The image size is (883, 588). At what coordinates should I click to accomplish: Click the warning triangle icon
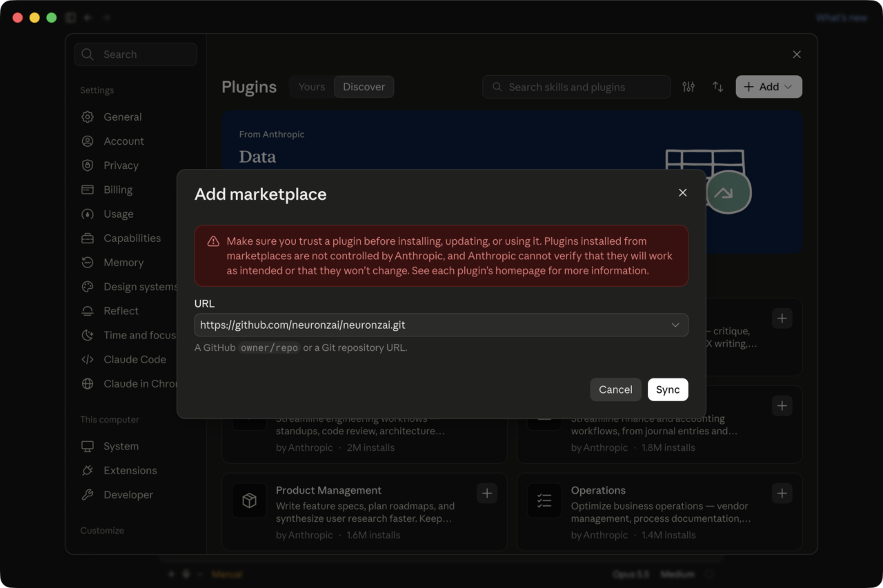pyautogui.click(x=213, y=241)
